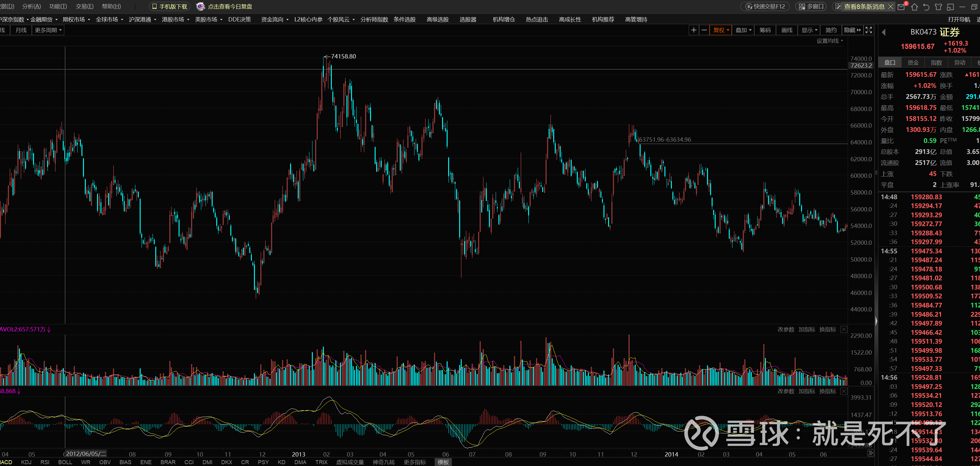Screen dimensions: 980x466
Task: Dismiss the 查看8条新消息 notification with X
Action: (890, 6)
